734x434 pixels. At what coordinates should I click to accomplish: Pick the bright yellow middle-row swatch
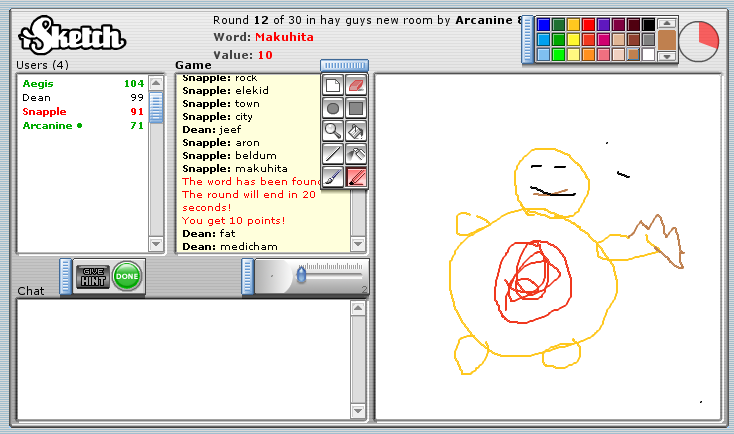click(x=573, y=40)
